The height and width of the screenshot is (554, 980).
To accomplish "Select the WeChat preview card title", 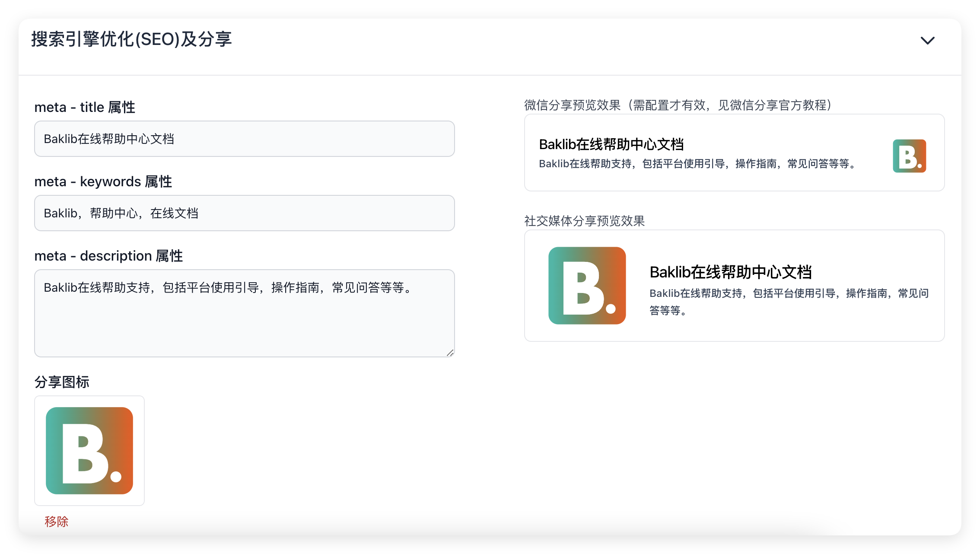I will coord(611,144).
